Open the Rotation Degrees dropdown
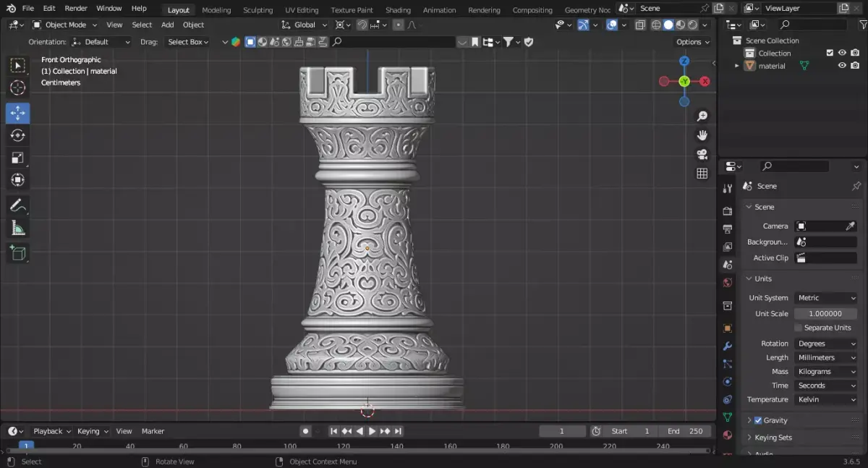 click(x=825, y=344)
